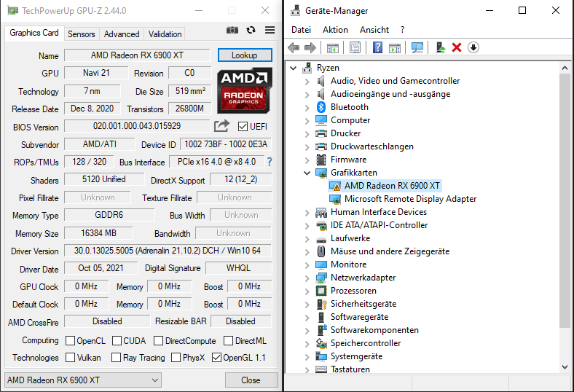Click the Bluetooth icon in device tree
Image resolution: width=574 pixels, height=392 pixels.
[x=321, y=107]
